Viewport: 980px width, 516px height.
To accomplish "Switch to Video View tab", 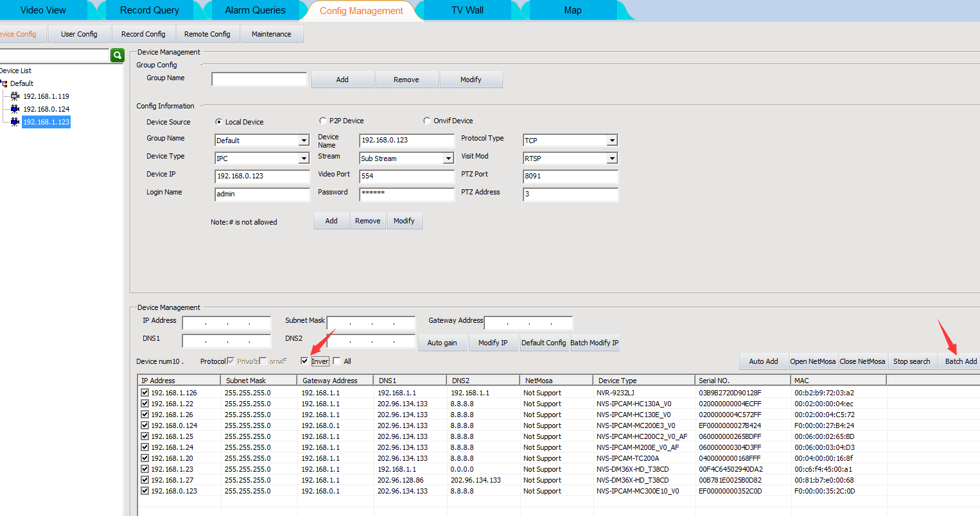I will pyautogui.click(x=43, y=10).
